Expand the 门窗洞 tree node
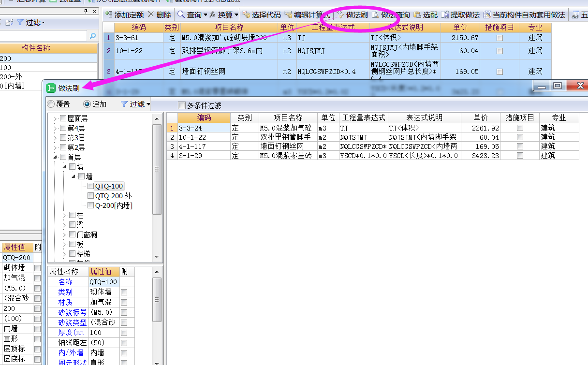This screenshot has width=588, height=365. [65, 234]
